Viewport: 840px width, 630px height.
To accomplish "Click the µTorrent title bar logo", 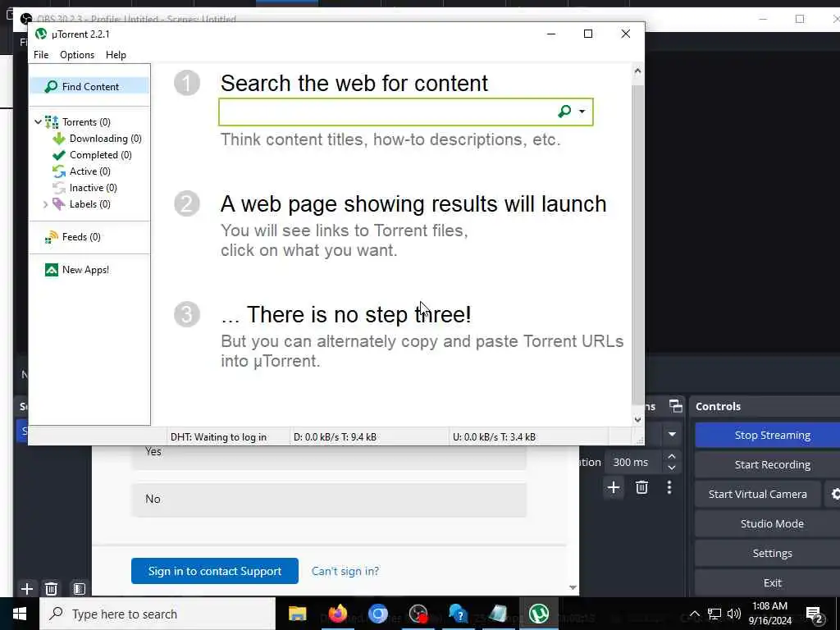I will pos(41,34).
